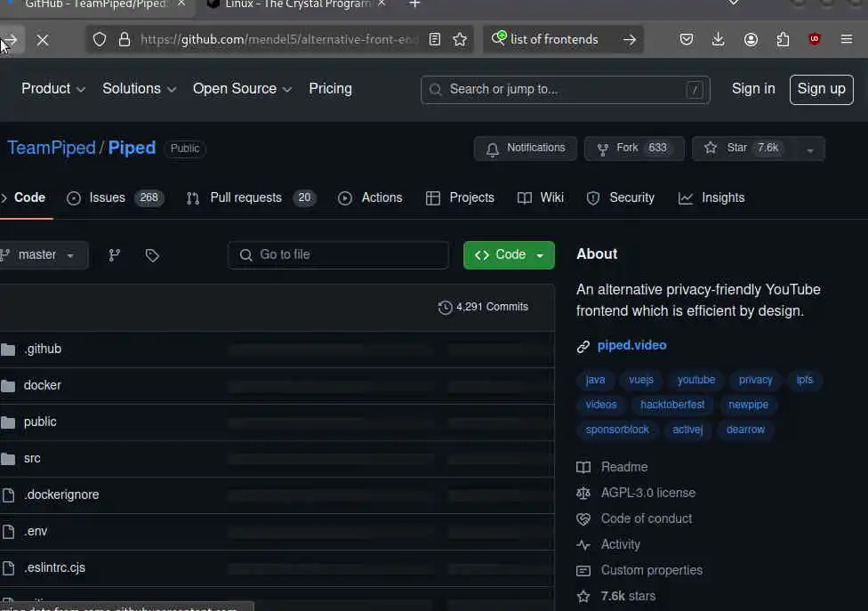
Task: Click the 'sponsorblock' topic tag
Action: 617,430
